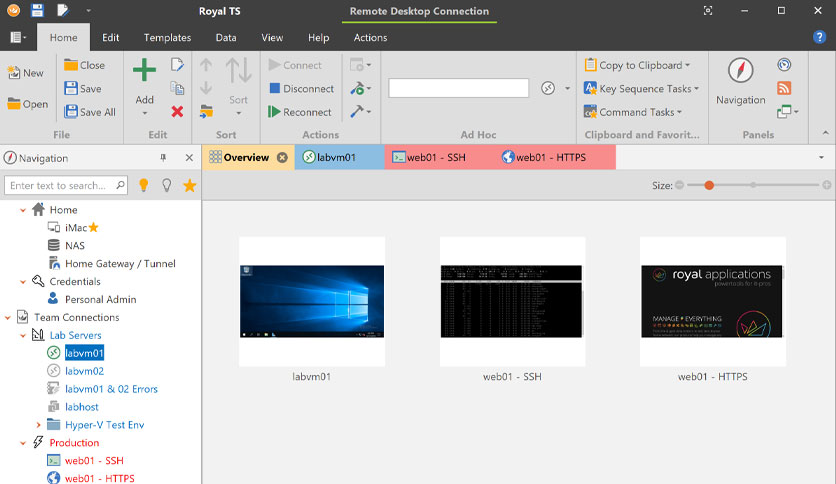Click the move up arrow icon
Image resolution: width=836 pixels, height=484 pixels.
[x=206, y=65]
